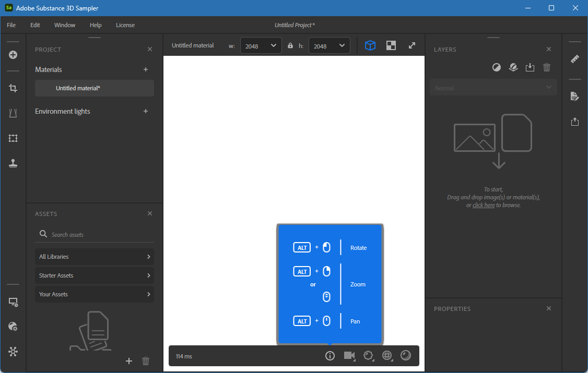Click the plus button in Assets panel
The image size is (588, 373).
point(129,361)
